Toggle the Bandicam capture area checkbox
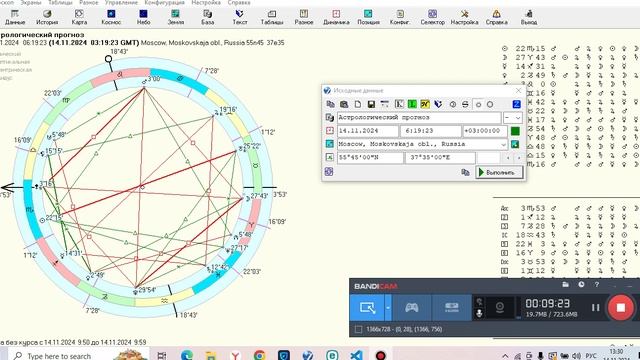The width and height of the screenshot is (640, 360). (x=358, y=329)
